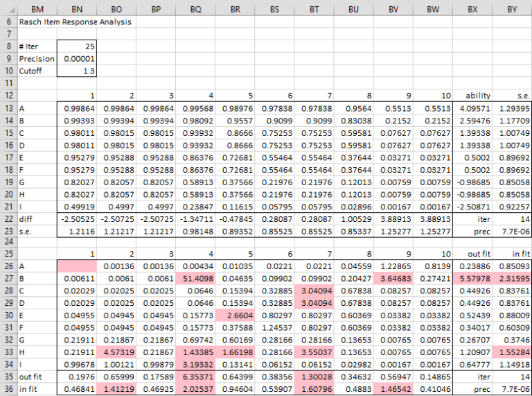Select row header 22
Viewport: 532px width, 396px height.
click(8, 219)
